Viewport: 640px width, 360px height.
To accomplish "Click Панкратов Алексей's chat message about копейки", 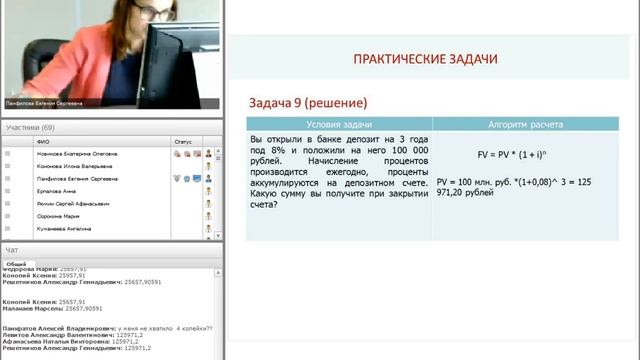I will click(x=107, y=328).
